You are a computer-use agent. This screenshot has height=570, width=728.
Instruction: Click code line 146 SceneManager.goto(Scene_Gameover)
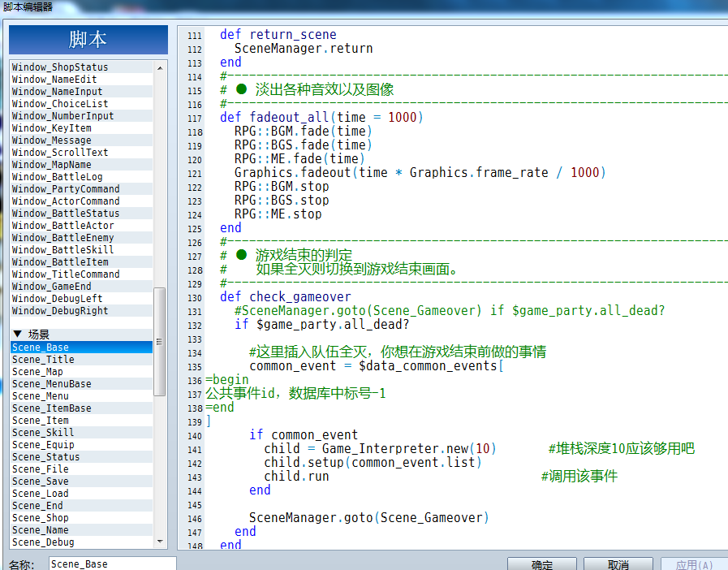[368, 517]
